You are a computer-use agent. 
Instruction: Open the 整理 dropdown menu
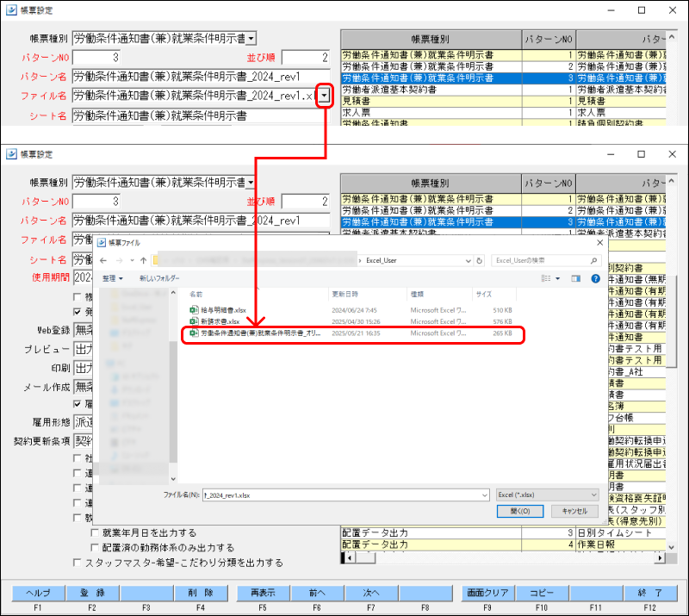(113, 278)
